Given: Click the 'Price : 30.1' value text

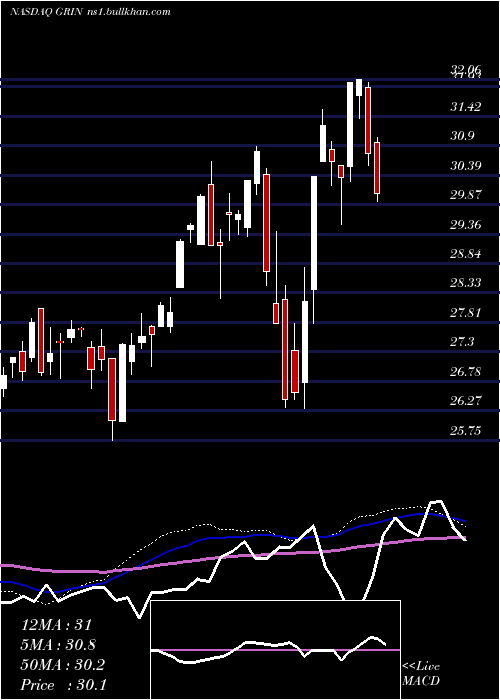Looking at the screenshot, I should (63, 685).
